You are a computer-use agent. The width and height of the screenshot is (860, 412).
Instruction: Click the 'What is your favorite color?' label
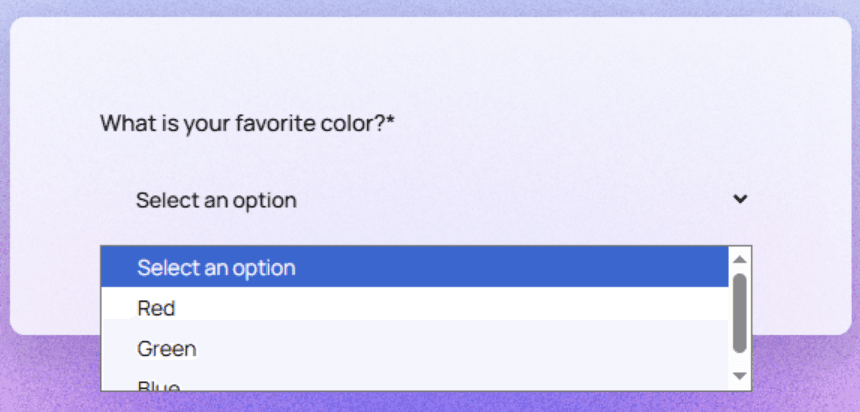pos(242,124)
